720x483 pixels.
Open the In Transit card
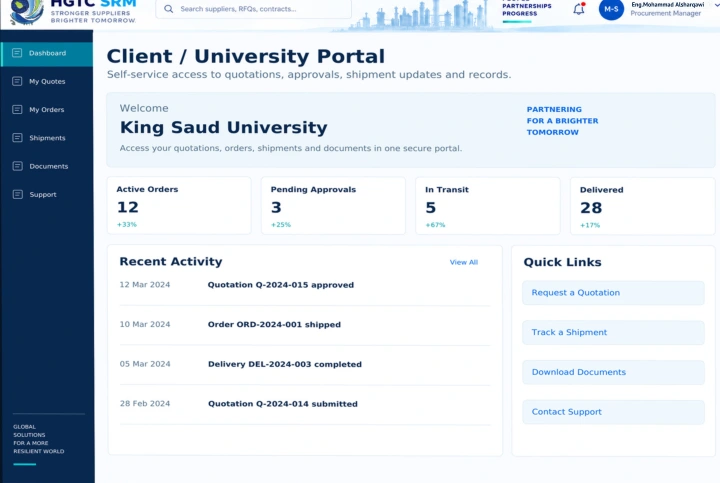pyautogui.click(x=488, y=206)
